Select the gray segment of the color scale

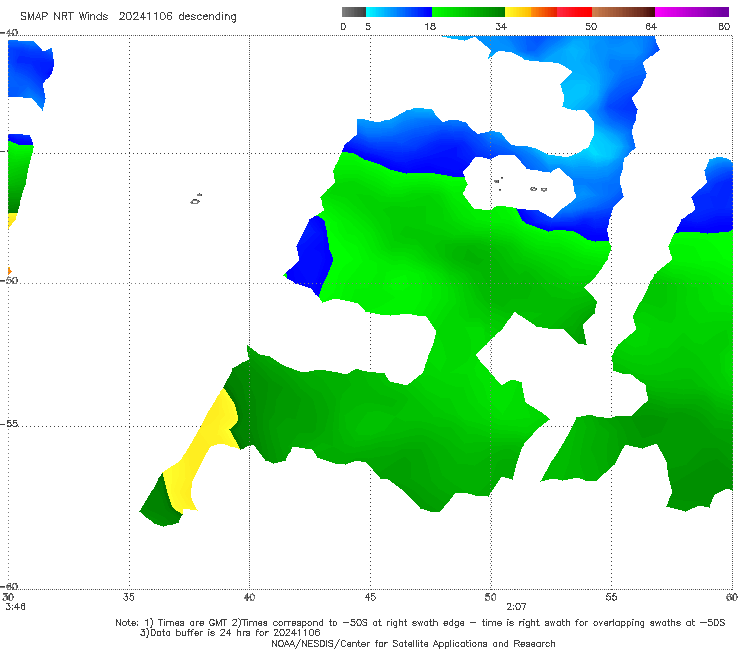pyautogui.click(x=354, y=12)
